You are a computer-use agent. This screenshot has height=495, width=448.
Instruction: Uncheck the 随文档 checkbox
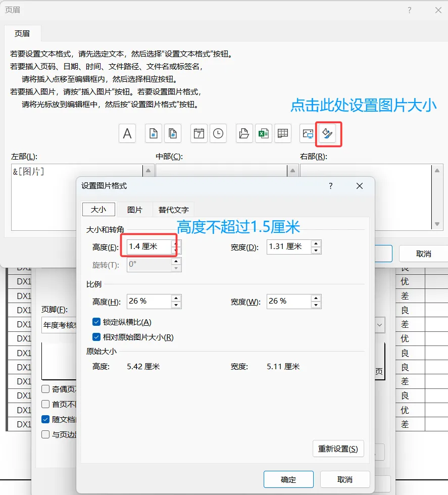45,419
